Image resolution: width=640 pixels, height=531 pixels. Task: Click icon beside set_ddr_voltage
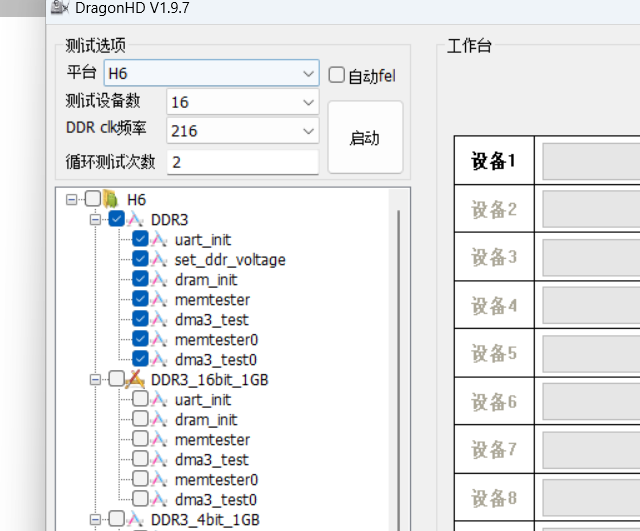(x=159, y=260)
